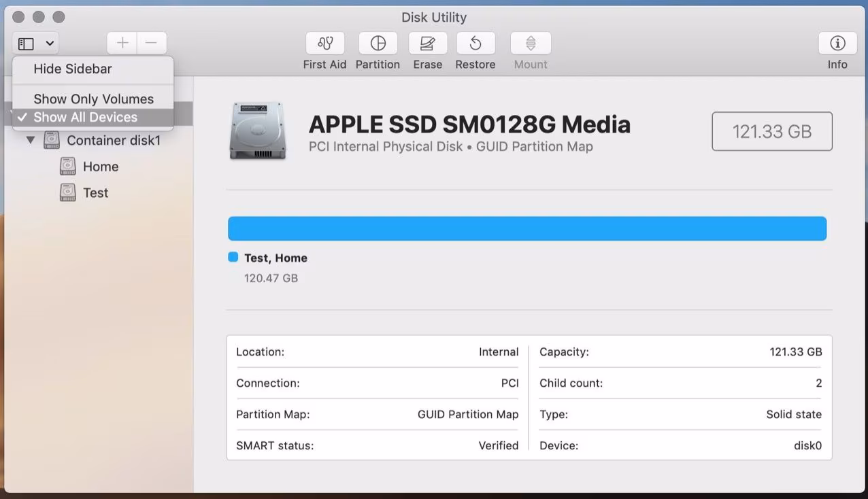Click the Capacity 121.33 GB table value
868x499 pixels.
[x=796, y=352]
